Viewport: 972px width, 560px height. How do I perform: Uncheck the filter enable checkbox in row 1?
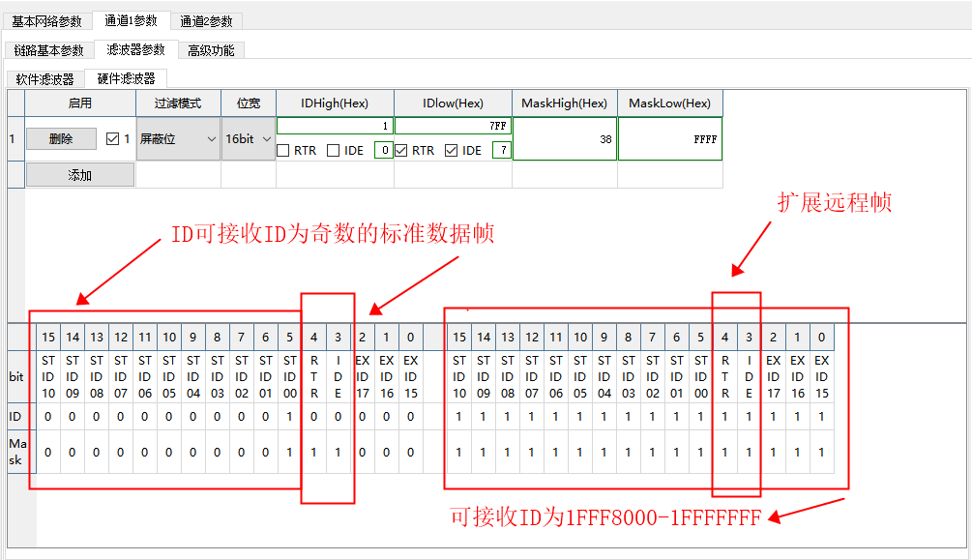click(x=111, y=138)
